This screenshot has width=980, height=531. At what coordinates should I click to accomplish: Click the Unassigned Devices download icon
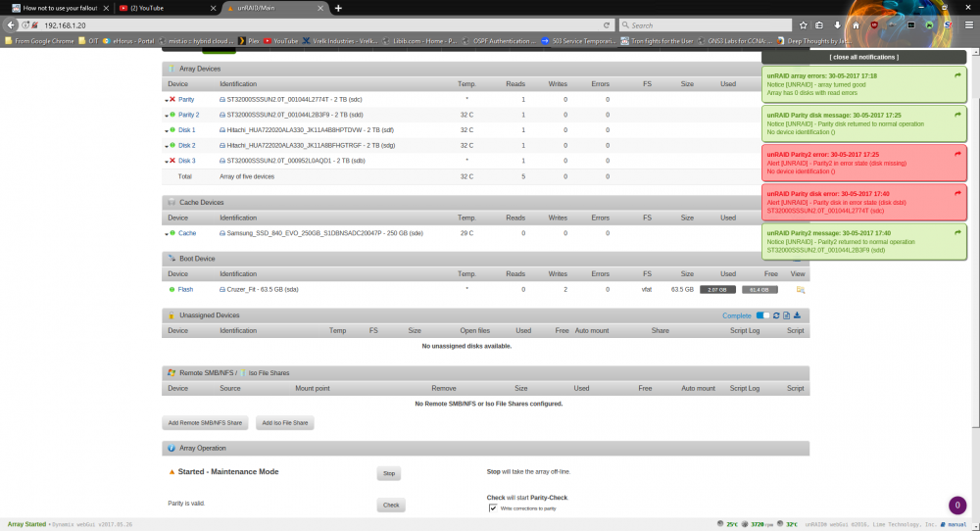tap(797, 315)
